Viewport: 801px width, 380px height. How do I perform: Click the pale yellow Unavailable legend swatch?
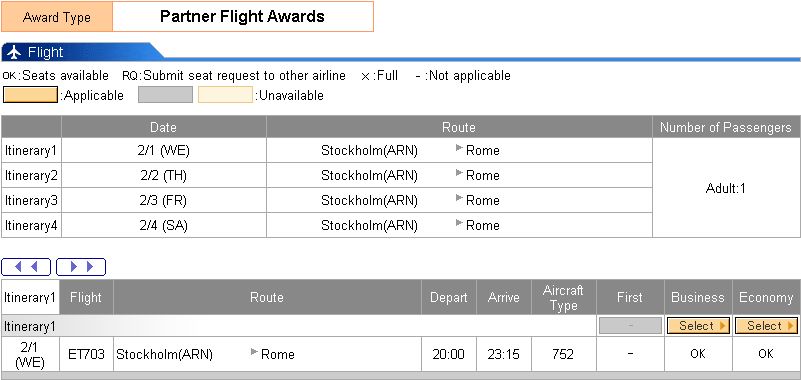[x=225, y=95]
